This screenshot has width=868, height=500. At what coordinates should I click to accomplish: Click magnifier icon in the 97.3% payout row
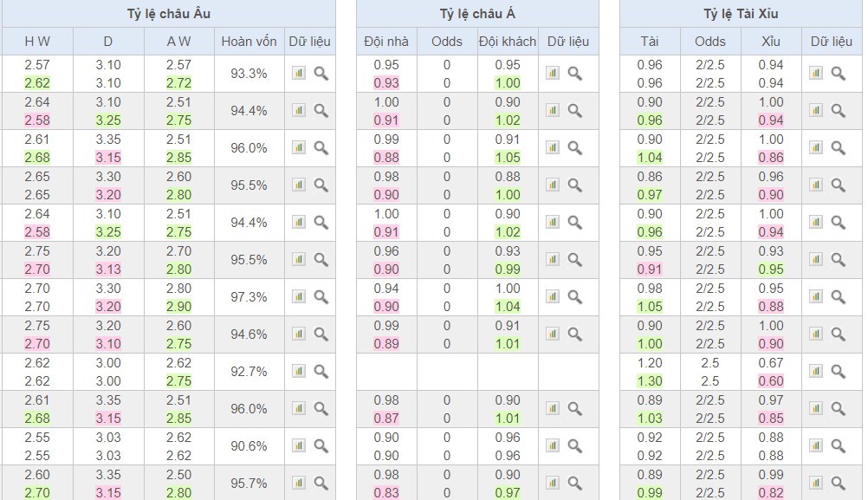point(321,297)
